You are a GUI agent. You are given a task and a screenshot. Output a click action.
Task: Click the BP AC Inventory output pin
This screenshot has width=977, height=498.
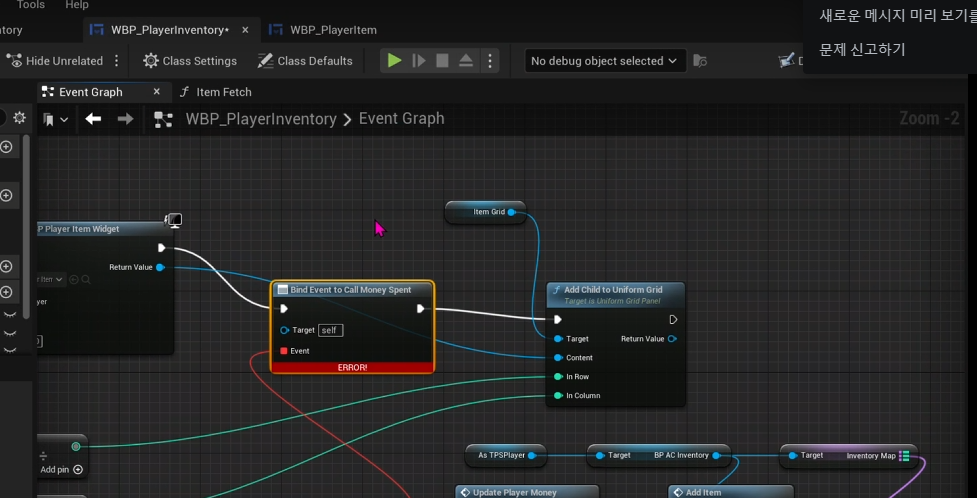[717, 456]
